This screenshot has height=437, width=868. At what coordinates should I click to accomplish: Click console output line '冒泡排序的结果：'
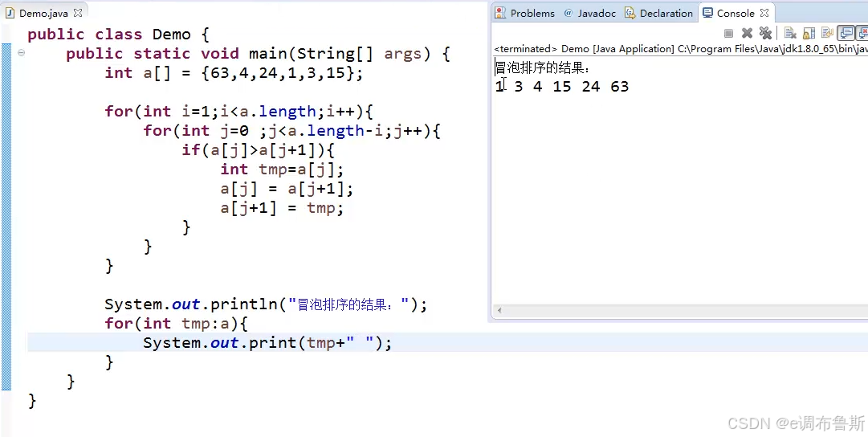tap(543, 68)
